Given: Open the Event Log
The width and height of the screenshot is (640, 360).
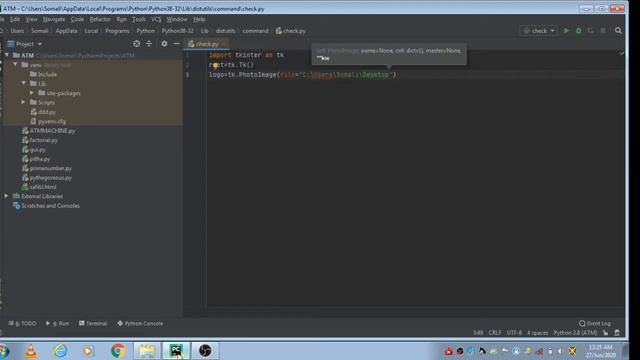Looking at the screenshot, I should point(595,323).
